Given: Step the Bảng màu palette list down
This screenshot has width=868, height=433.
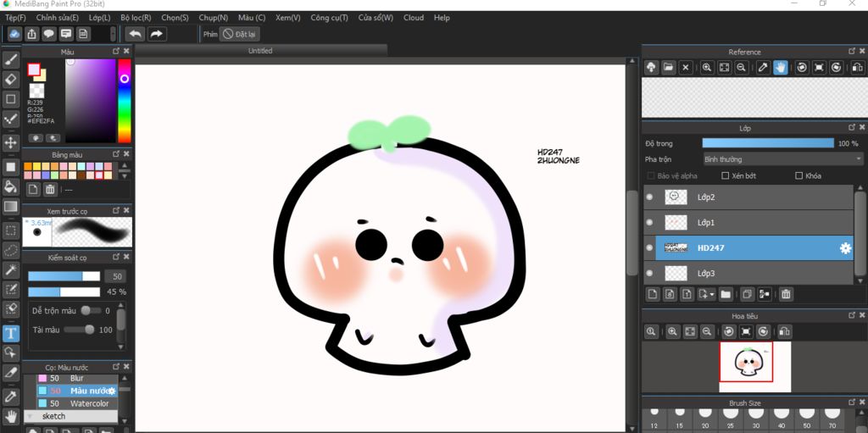Looking at the screenshot, I should point(124,175).
